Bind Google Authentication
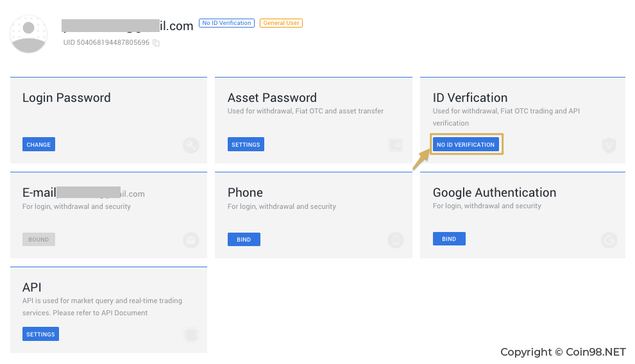635x364 pixels. tap(449, 238)
